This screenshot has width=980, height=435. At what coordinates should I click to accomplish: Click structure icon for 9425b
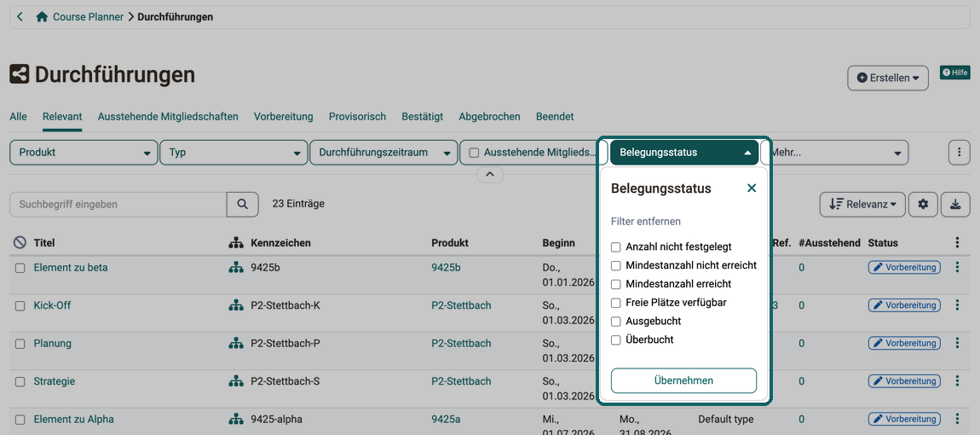[x=235, y=267]
